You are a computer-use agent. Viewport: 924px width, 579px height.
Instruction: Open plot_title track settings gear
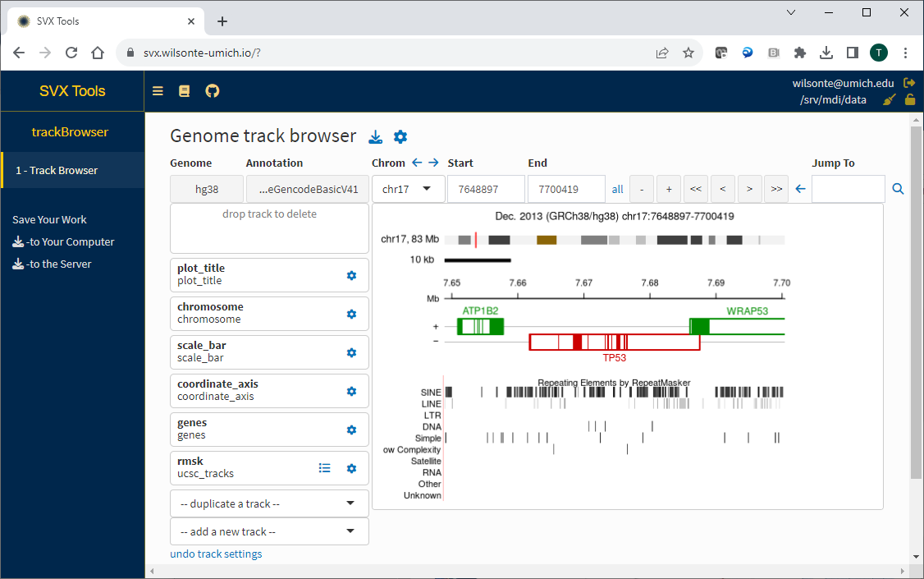pyautogui.click(x=352, y=275)
